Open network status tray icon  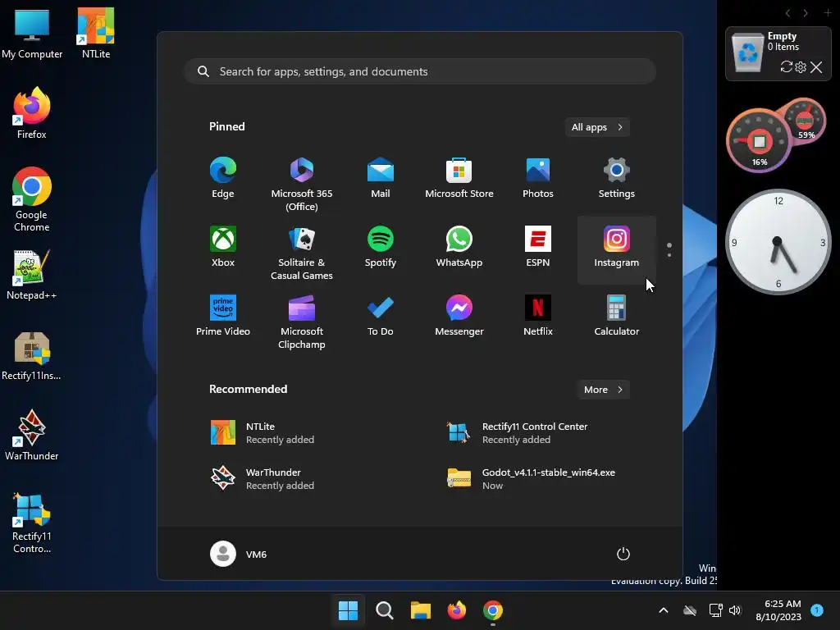(x=715, y=610)
